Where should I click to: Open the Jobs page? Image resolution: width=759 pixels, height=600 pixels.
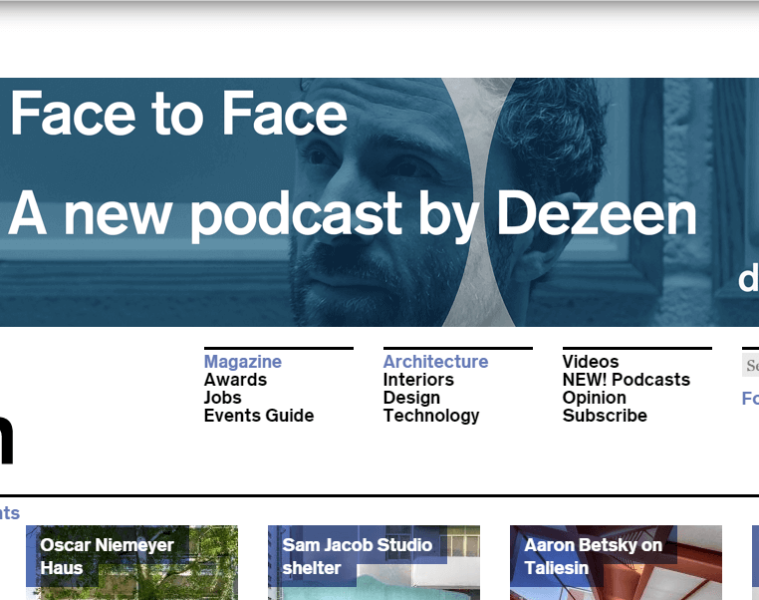[222, 398]
